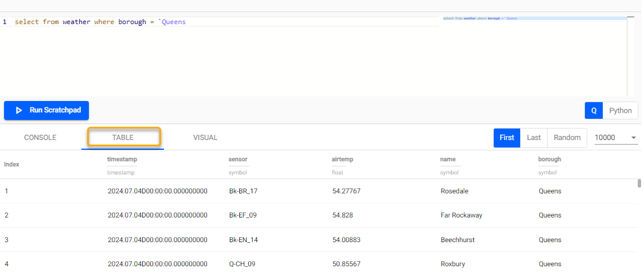
Task: Click the code minimap preview
Action: [x=534, y=18]
